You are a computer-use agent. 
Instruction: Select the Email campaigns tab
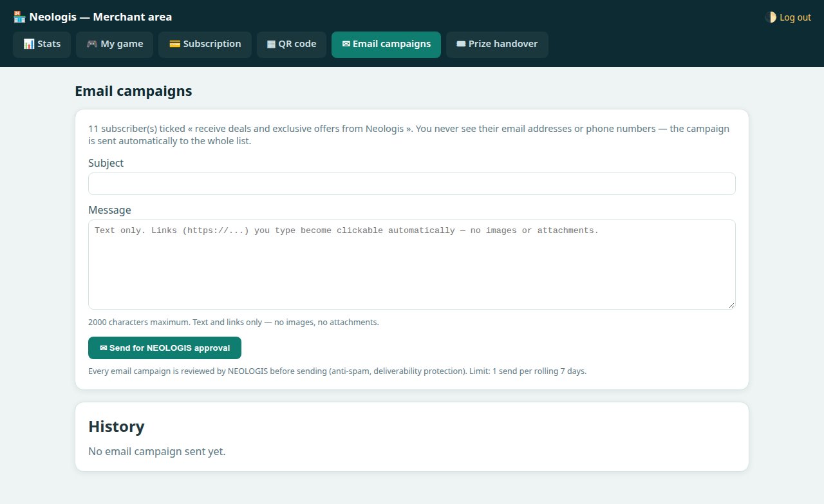click(x=386, y=44)
